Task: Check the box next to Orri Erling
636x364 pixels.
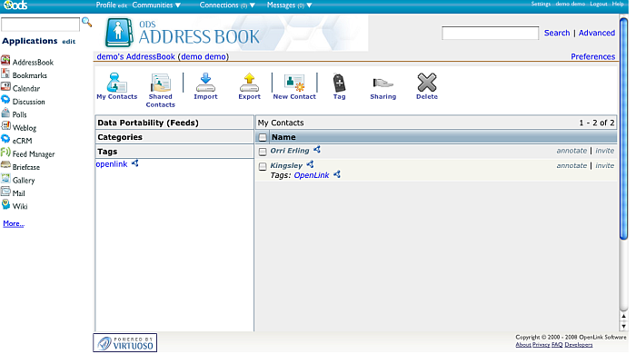Action: click(x=263, y=152)
